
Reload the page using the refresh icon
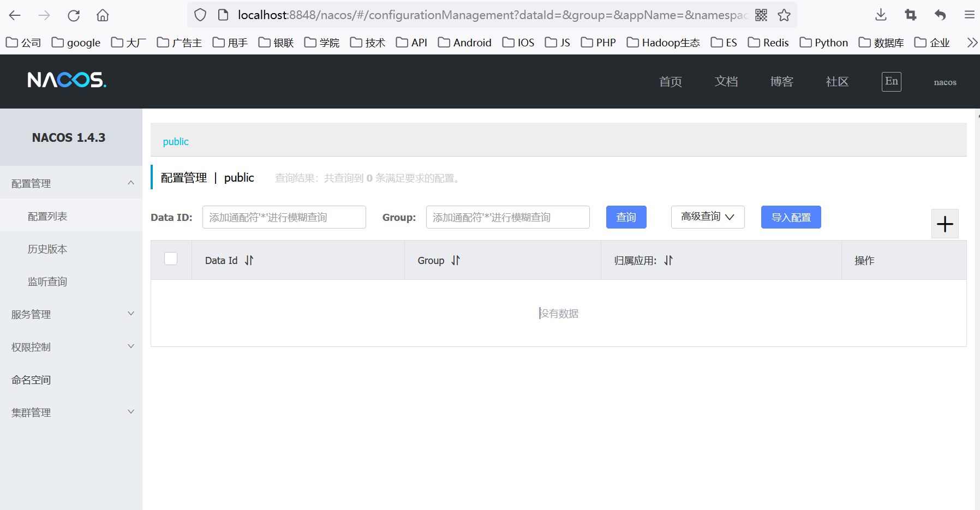(x=74, y=15)
